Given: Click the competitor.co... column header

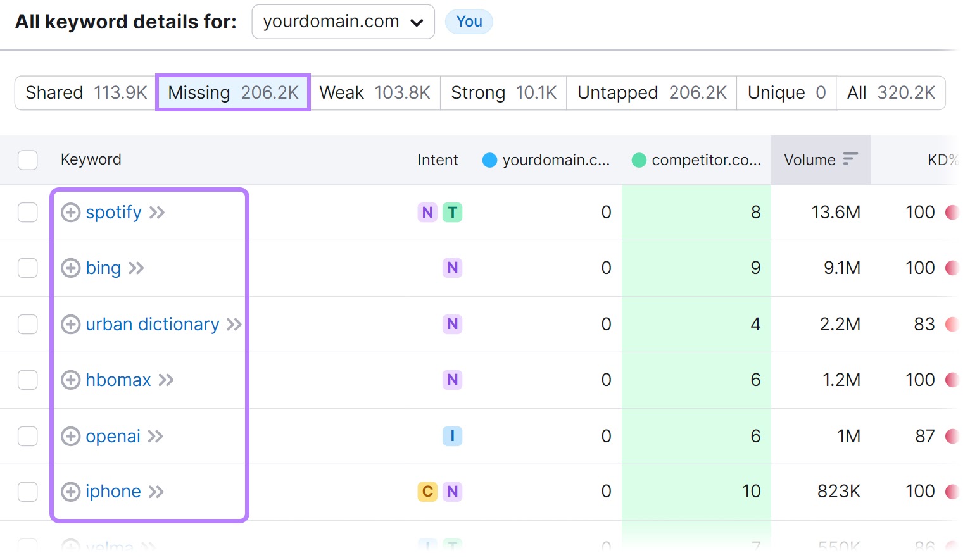Looking at the screenshot, I should pyautogui.click(x=696, y=160).
